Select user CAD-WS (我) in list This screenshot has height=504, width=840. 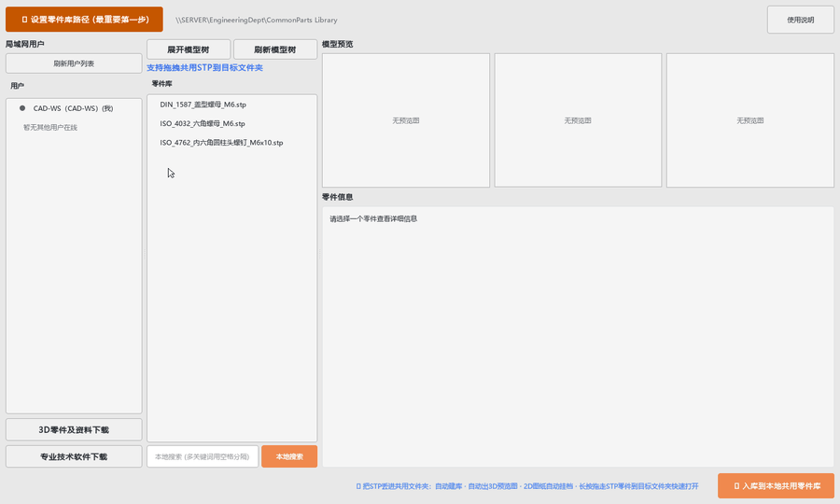point(74,108)
